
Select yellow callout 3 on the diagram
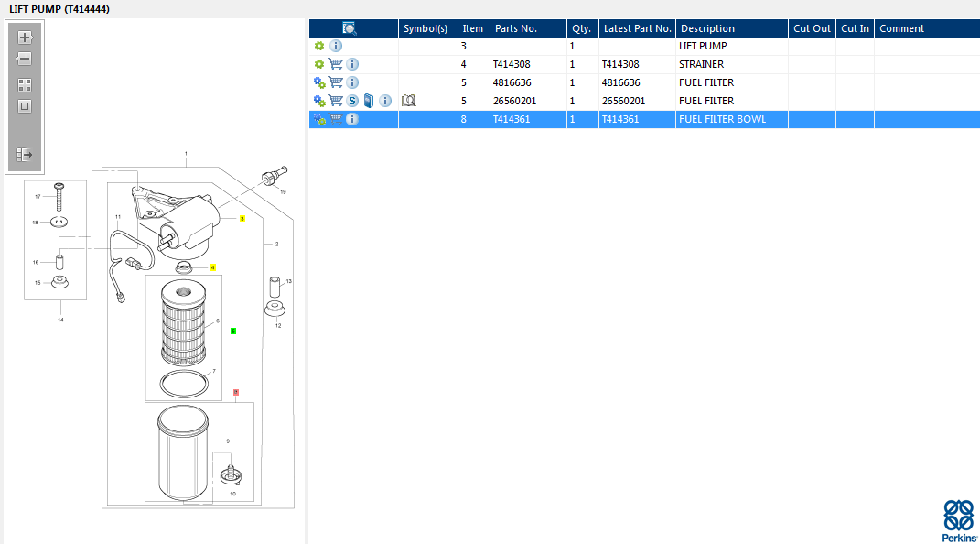pyautogui.click(x=242, y=218)
